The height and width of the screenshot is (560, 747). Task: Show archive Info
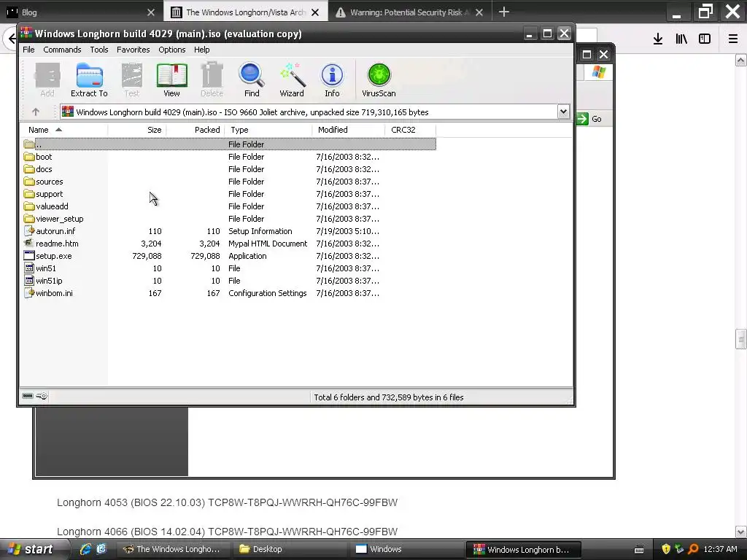(x=332, y=80)
